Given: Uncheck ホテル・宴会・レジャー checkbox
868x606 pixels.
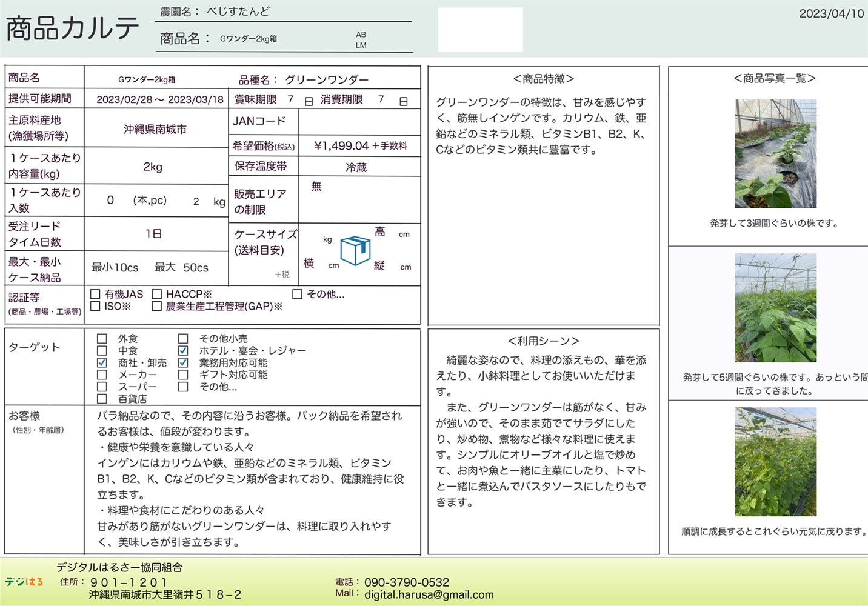Looking at the screenshot, I should pyautogui.click(x=183, y=351).
